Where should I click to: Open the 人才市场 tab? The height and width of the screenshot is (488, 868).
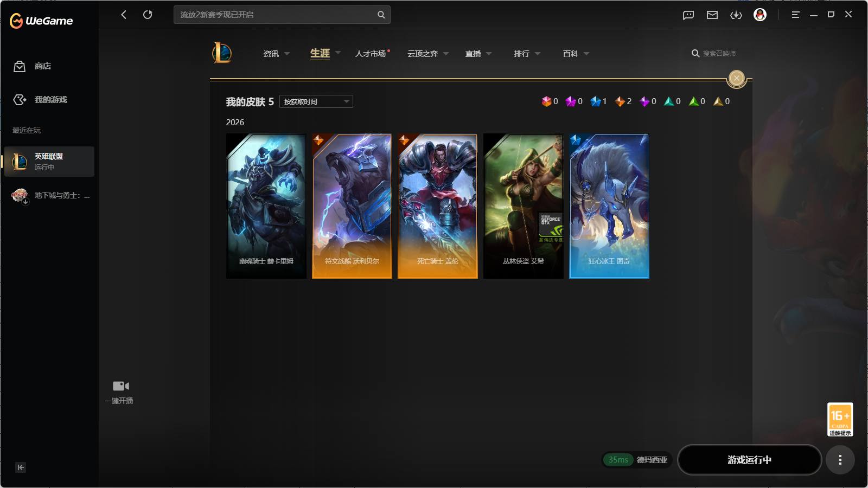click(371, 54)
